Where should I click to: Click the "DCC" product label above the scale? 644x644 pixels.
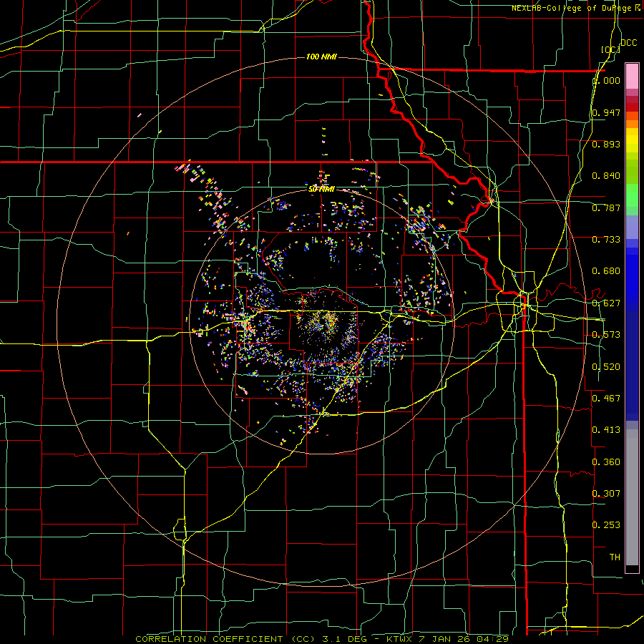[x=629, y=43]
